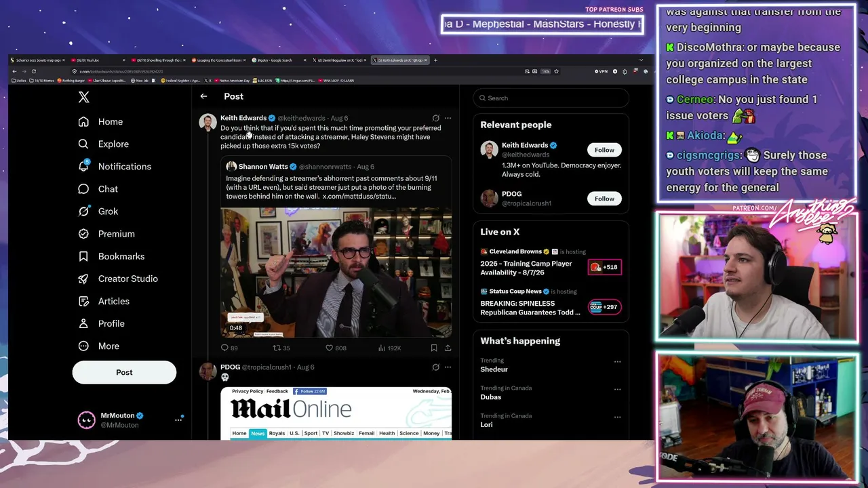Open Keith Edwards' avatar on the post

click(x=208, y=122)
